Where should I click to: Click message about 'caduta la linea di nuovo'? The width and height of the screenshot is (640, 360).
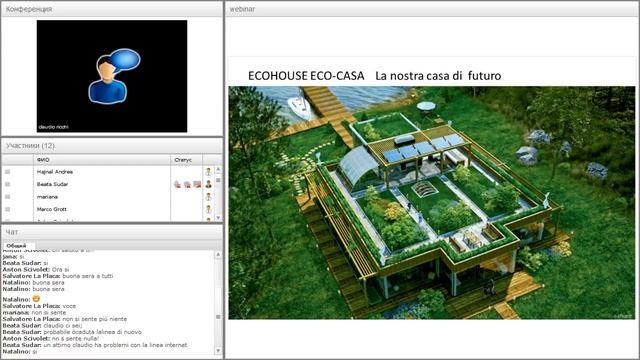[72, 332]
